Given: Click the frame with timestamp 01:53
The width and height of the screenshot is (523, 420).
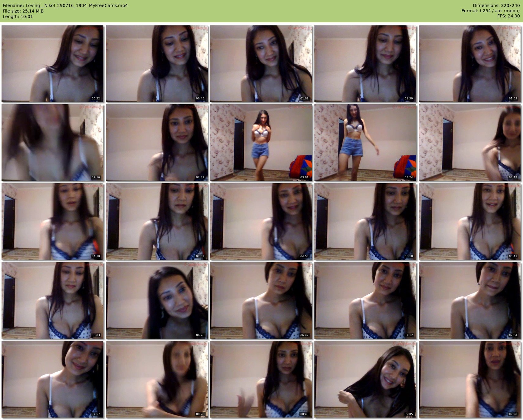Looking at the screenshot, I should (x=469, y=63).
